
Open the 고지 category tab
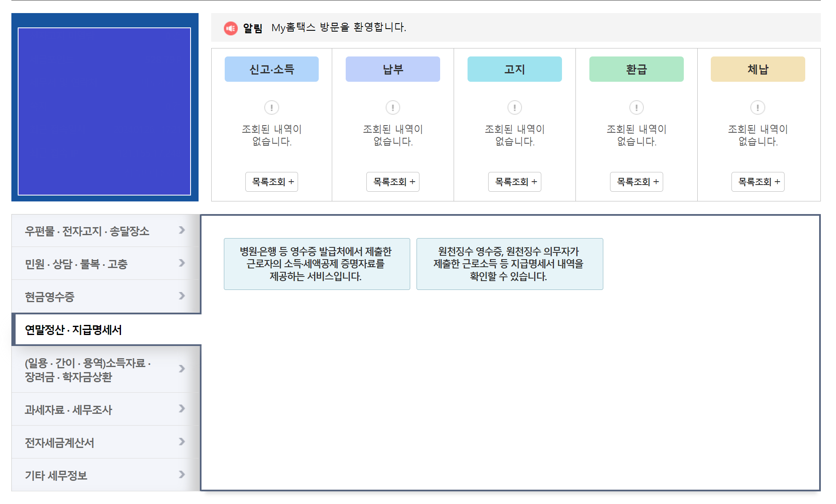tap(515, 69)
